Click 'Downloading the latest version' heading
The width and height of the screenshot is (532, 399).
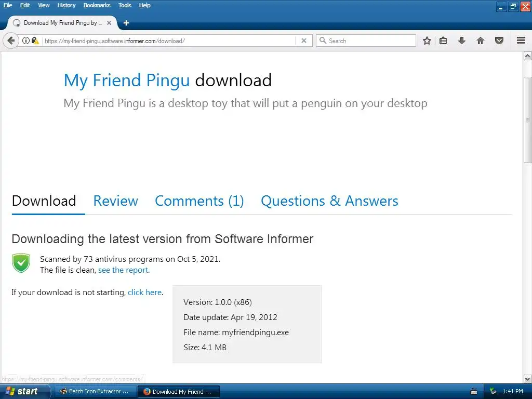[163, 239]
